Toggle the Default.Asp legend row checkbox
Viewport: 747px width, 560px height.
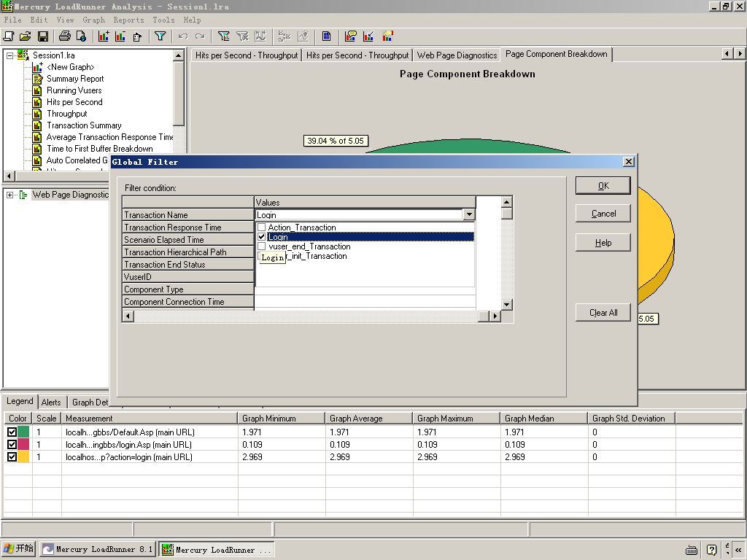pyautogui.click(x=12, y=432)
